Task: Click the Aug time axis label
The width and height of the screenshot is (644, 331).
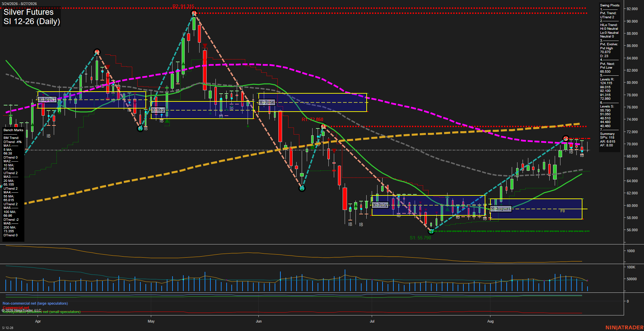Action: coord(490,321)
